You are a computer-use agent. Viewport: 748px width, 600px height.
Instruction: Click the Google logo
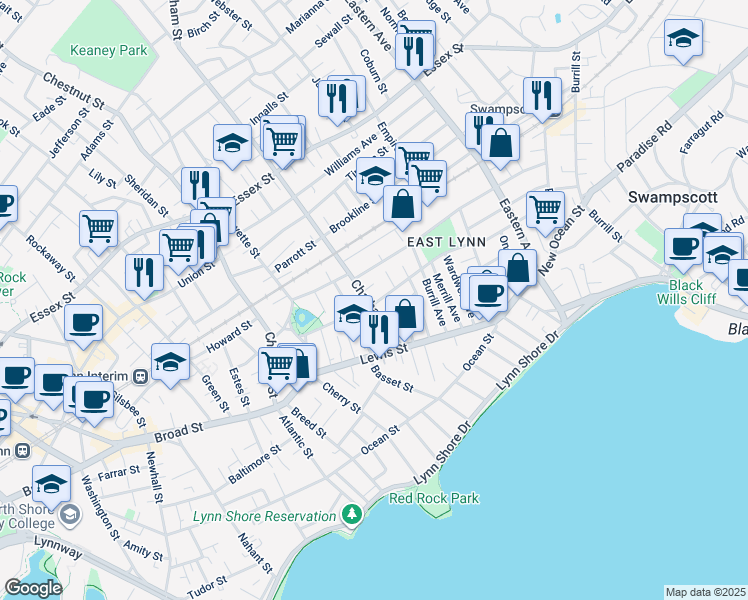click(33, 589)
